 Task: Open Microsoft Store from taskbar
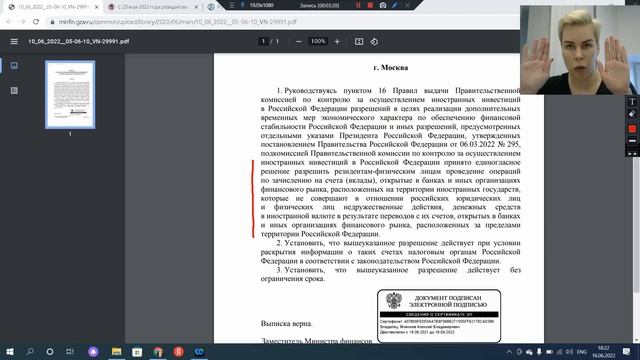137,351
